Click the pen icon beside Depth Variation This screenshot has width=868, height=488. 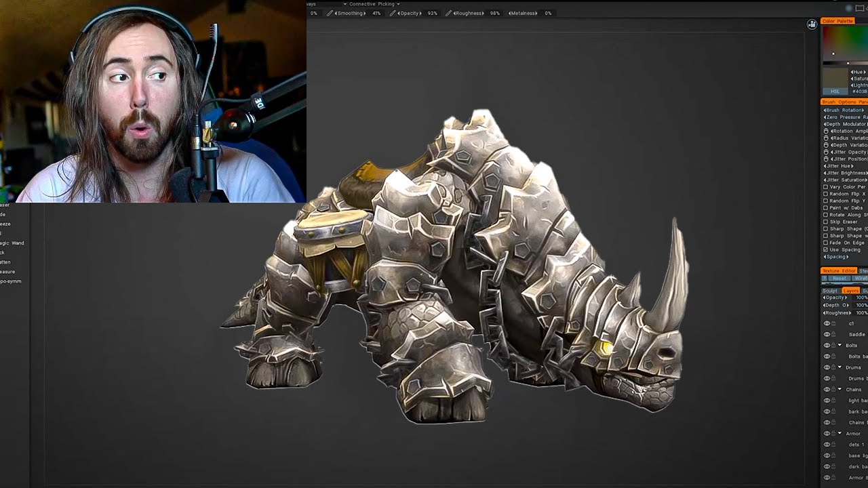pyautogui.click(x=826, y=145)
